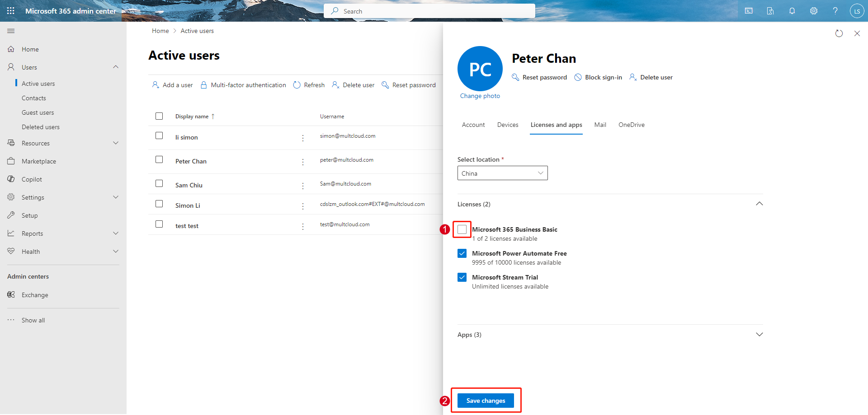Block sign-in for Peter Chan

598,77
